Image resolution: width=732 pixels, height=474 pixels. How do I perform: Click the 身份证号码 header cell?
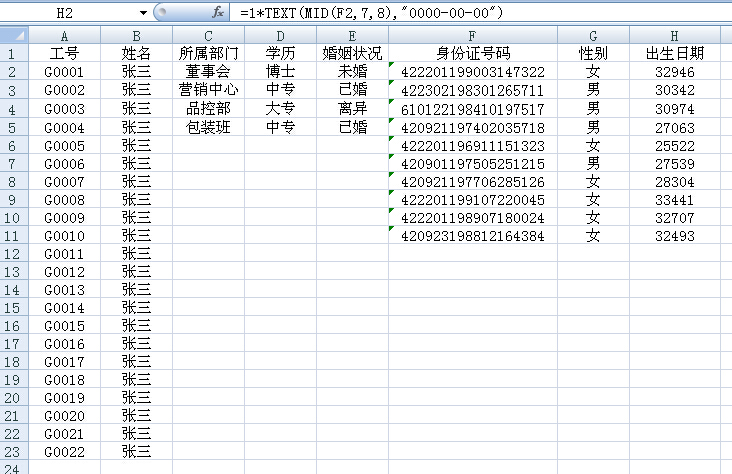(472, 53)
